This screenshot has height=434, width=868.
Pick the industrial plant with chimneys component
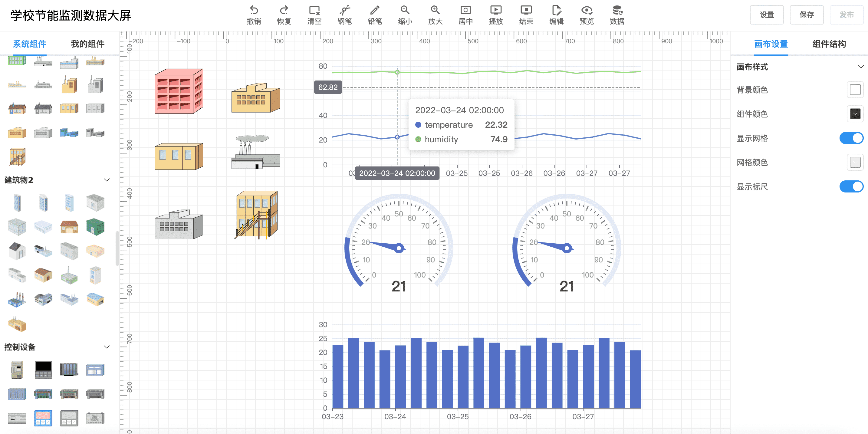pyautogui.click(x=17, y=300)
